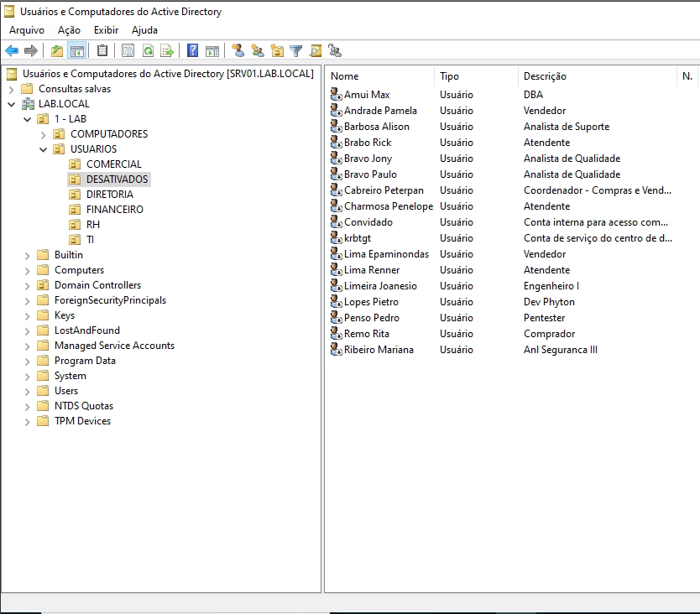Screen dimensions: 700x614
Task: Expand the Managed Service Accounts container
Action: 28,346
